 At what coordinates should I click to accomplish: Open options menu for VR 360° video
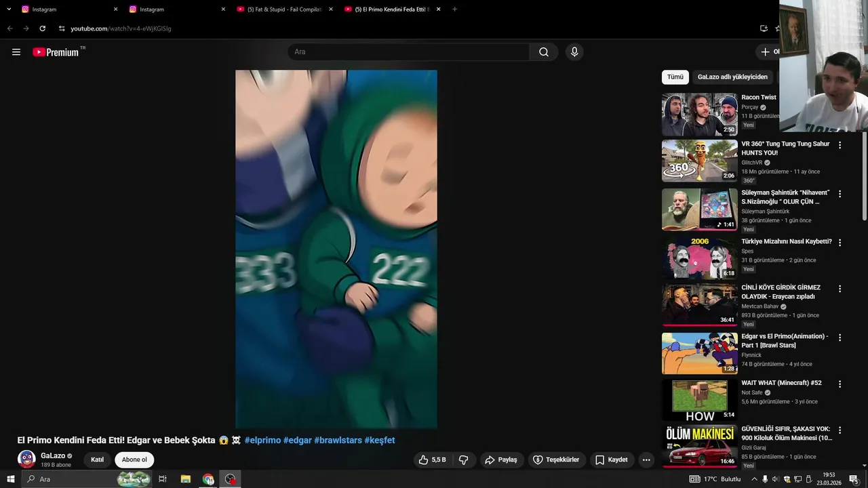point(840,145)
